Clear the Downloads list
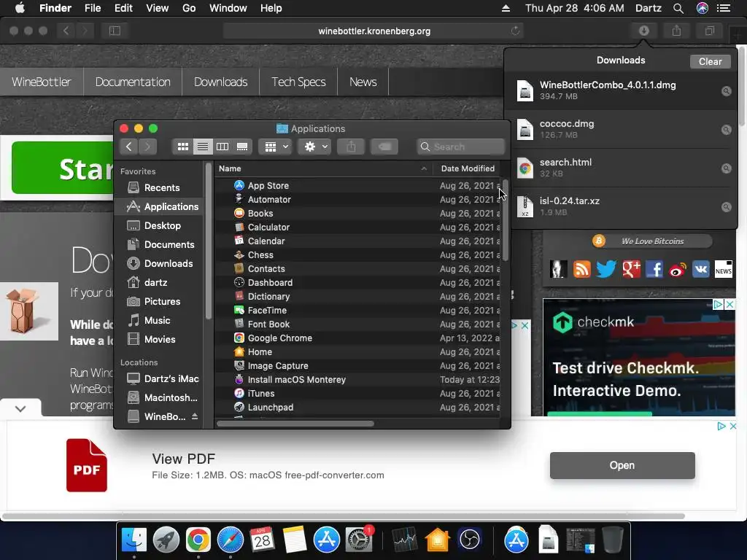 pyautogui.click(x=710, y=61)
